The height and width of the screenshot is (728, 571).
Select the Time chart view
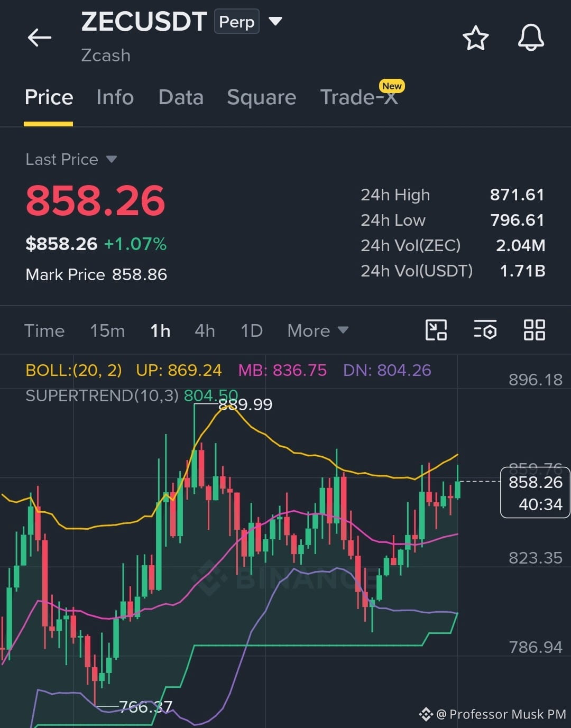[44, 331]
